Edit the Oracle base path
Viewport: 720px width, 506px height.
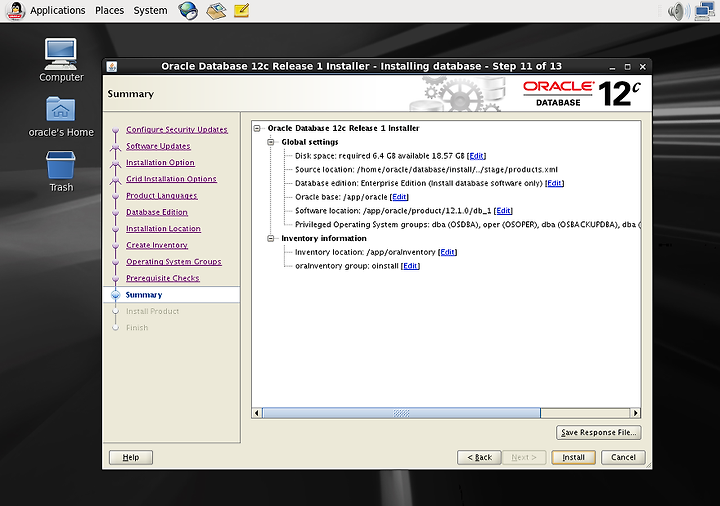coord(399,197)
